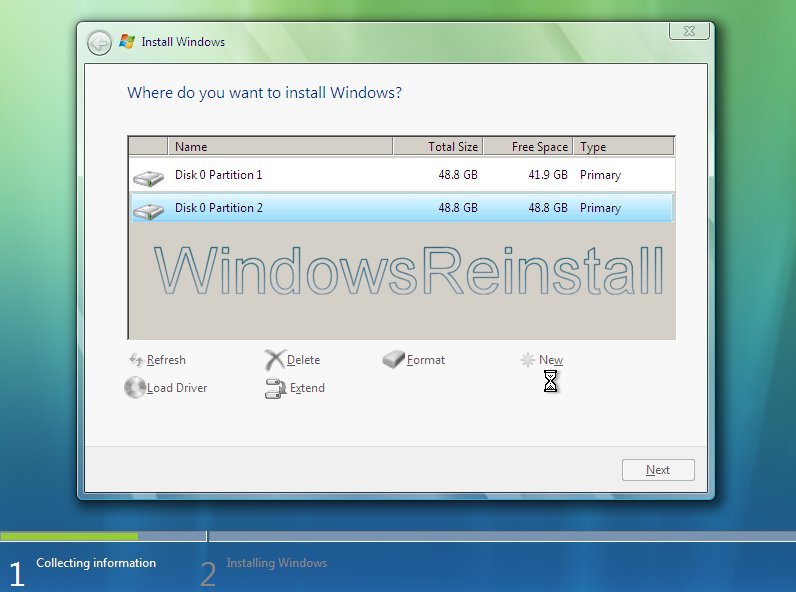Click Partition 2's 48.8 GB total size
Image resolution: width=796 pixels, height=592 pixels.
pyautogui.click(x=458, y=208)
